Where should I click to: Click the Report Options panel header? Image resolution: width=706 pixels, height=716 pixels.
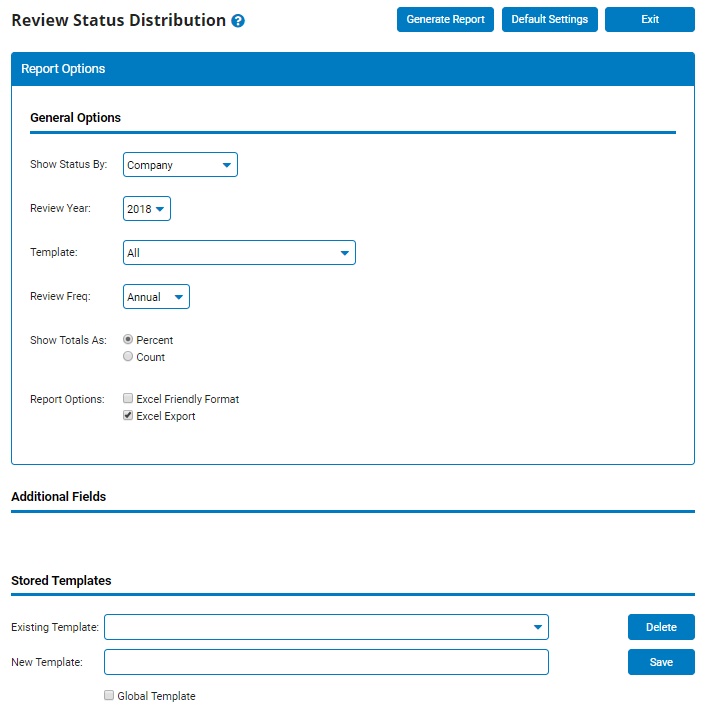353,69
